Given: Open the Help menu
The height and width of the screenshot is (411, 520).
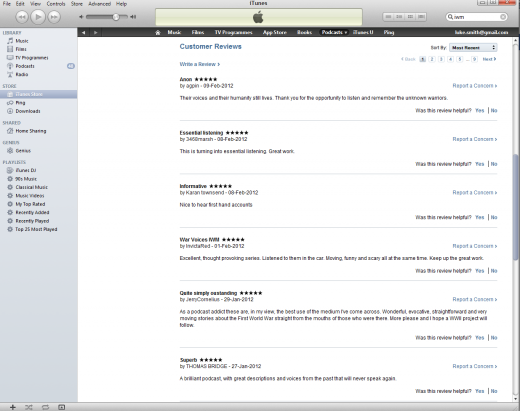Looking at the screenshot, I should point(121,4).
